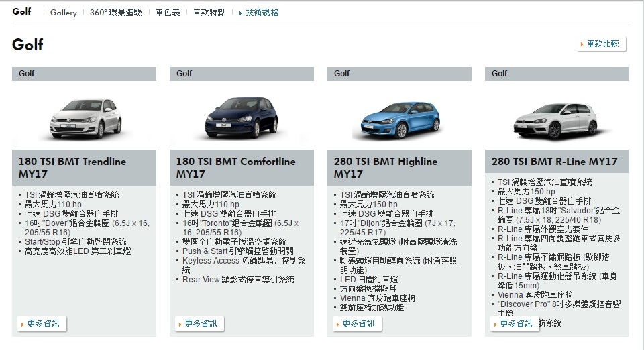
Task: Click the LED 日間行車燈 feature line
Action: point(369,280)
